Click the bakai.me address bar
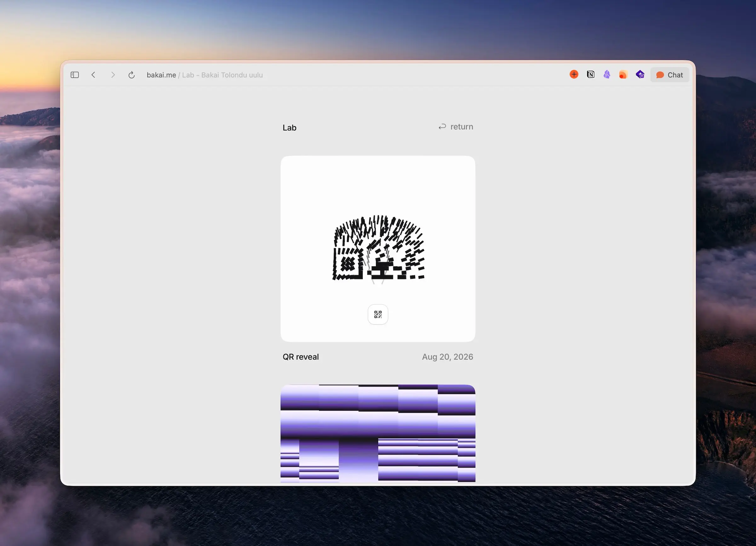Screen dimensions: 756x546 tap(205, 75)
